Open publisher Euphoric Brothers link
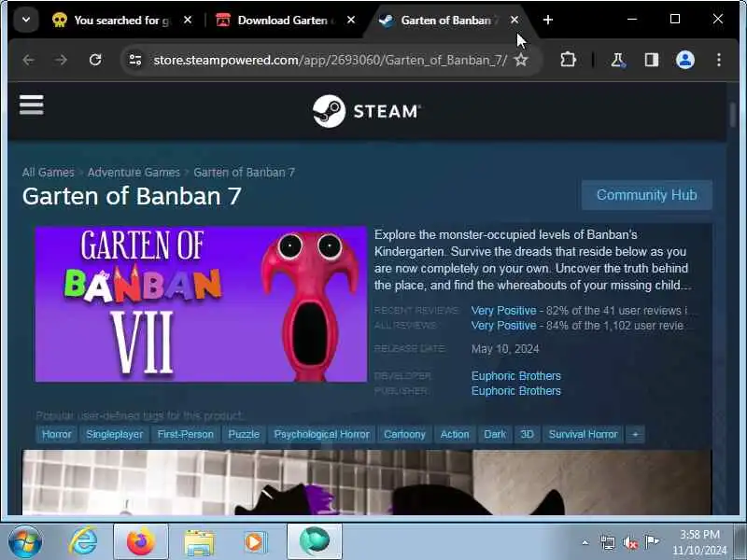The height and width of the screenshot is (560, 747). click(516, 391)
